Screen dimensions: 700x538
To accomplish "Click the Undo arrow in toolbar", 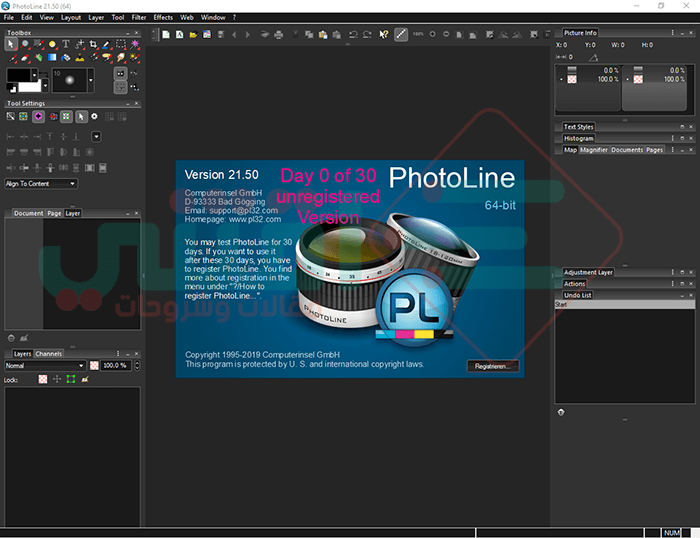I will pos(353,34).
